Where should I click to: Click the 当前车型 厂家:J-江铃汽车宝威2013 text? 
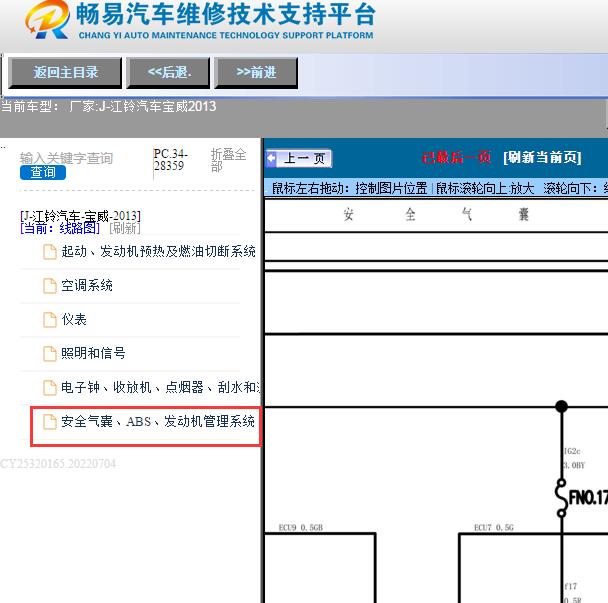coord(109,106)
